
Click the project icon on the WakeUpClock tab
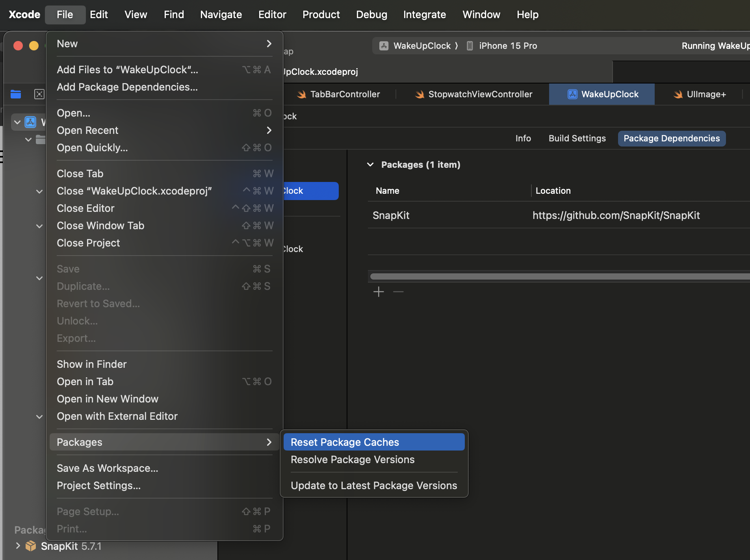tap(572, 94)
